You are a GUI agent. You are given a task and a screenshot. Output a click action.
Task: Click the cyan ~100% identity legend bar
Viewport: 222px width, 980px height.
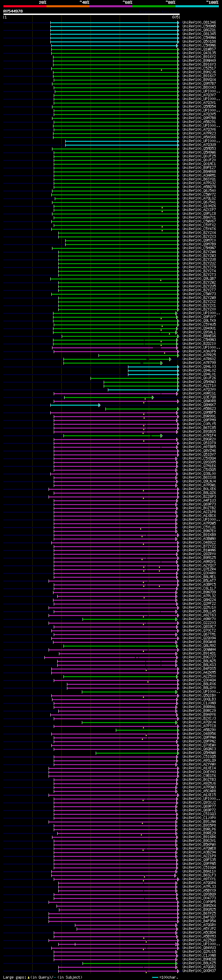coord(197,6)
